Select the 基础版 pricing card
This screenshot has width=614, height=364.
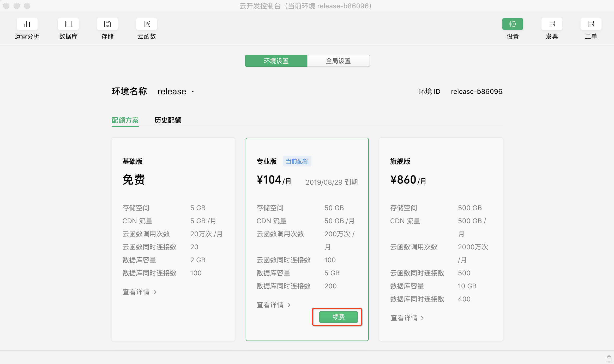tap(173, 235)
